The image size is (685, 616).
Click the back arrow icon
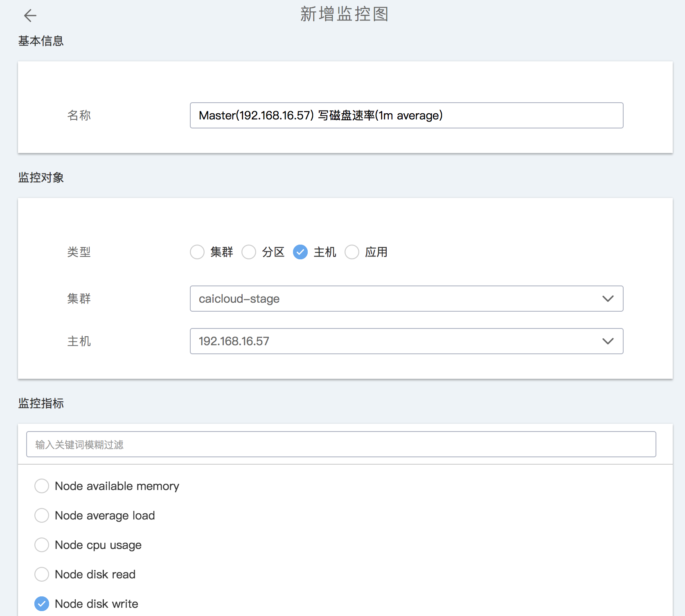tap(30, 16)
